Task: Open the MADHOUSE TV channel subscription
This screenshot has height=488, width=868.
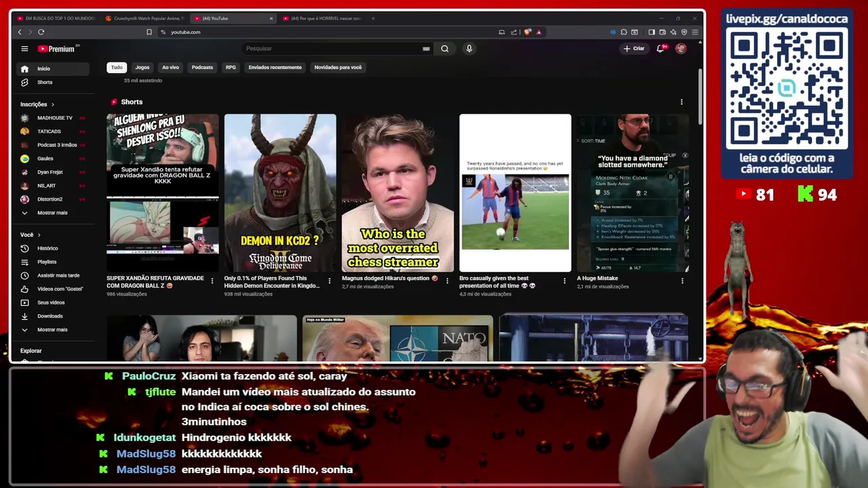Action: (54, 118)
